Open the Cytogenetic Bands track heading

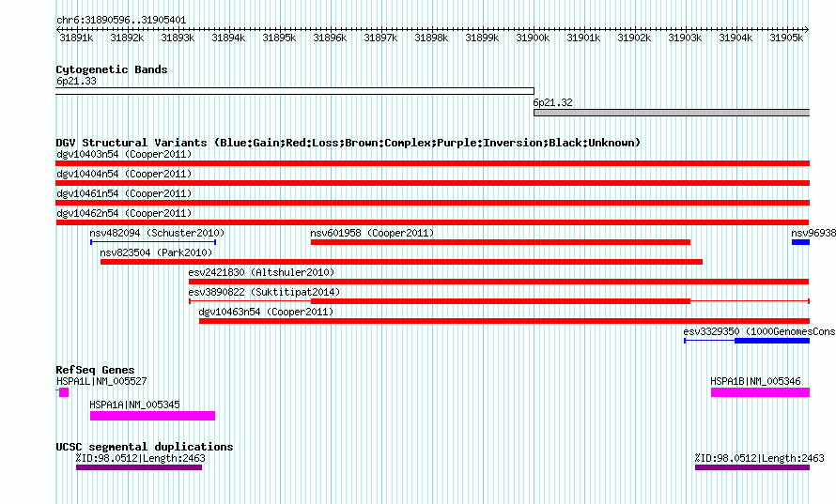tap(112, 69)
